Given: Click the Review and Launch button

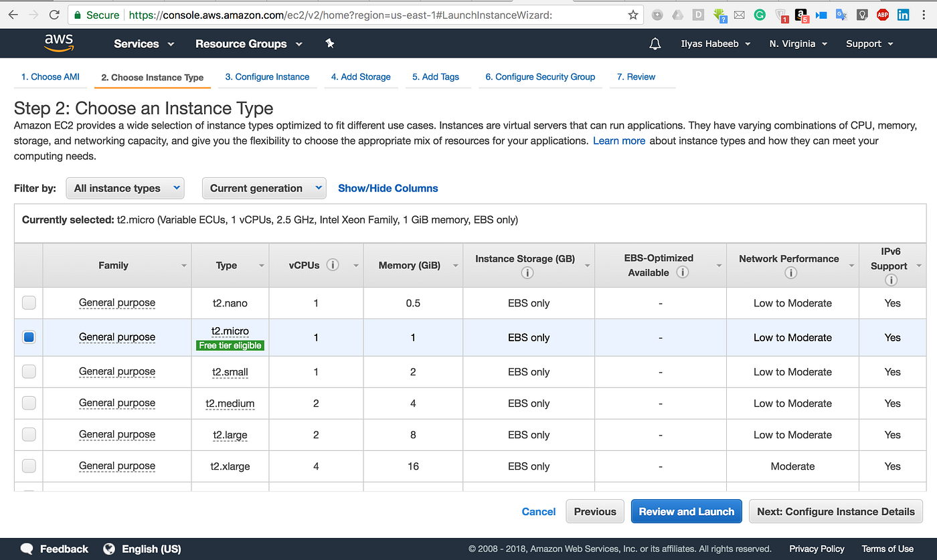Looking at the screenshot, I should 686,511.
